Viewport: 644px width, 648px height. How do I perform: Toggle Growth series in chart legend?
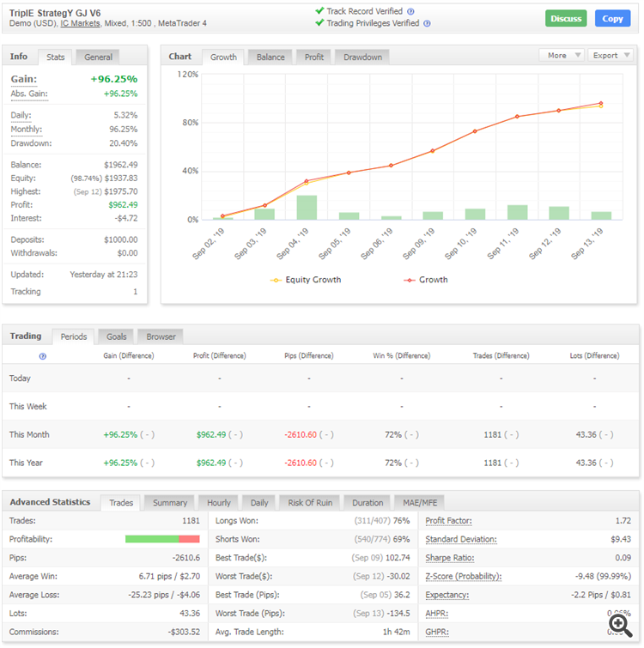pos(426,280)
